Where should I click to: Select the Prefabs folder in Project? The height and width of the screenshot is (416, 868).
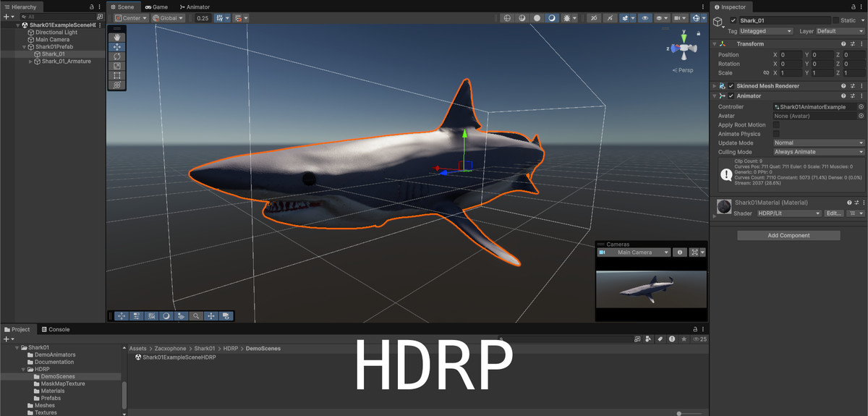51,398
